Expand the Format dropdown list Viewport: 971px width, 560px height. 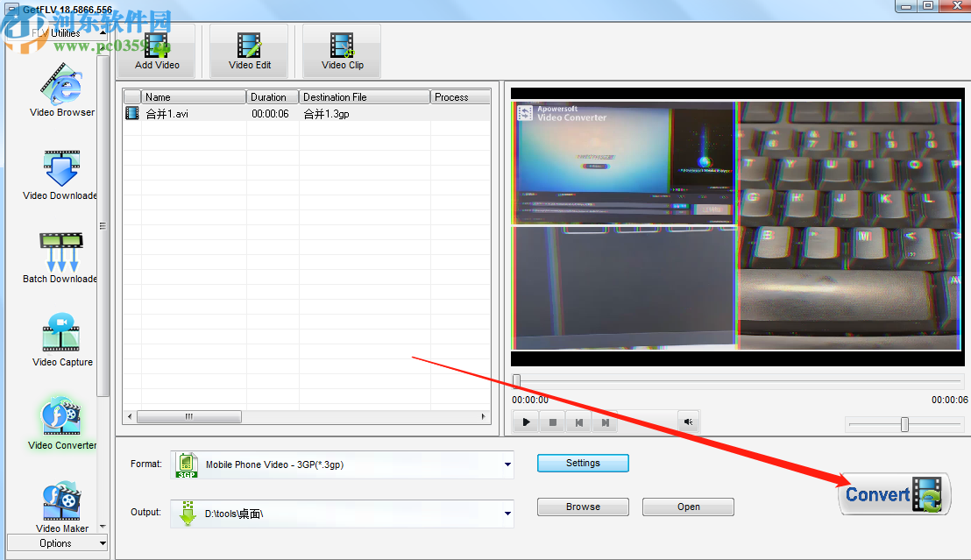(507, 464)
